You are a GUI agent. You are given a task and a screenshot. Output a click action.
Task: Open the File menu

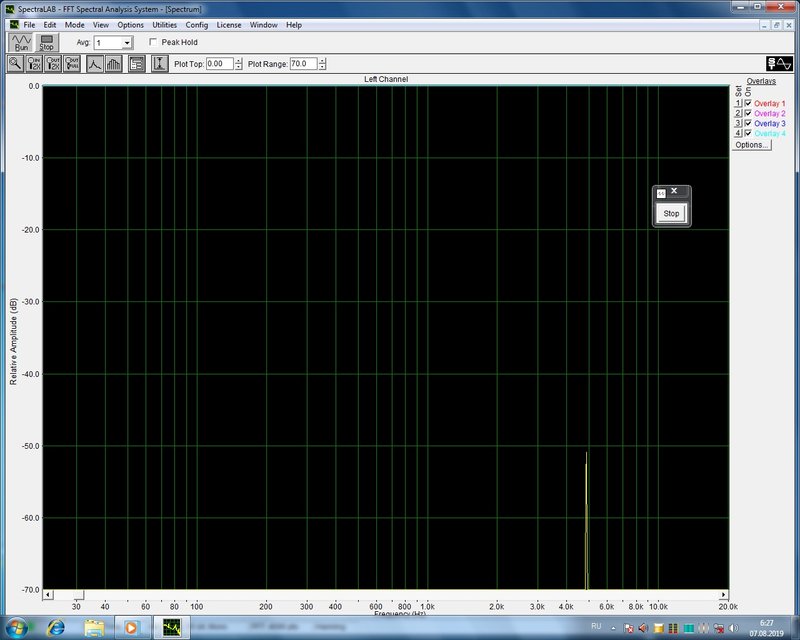[29, 24]
